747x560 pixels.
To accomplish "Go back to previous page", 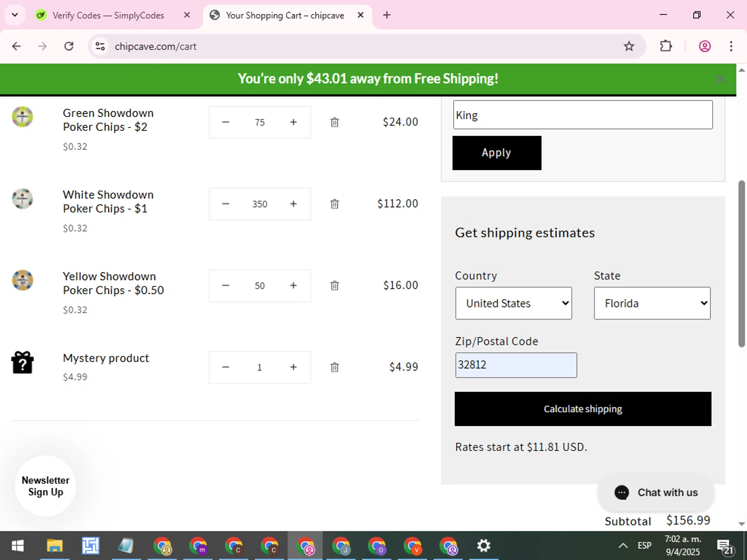I will point(16,46).
